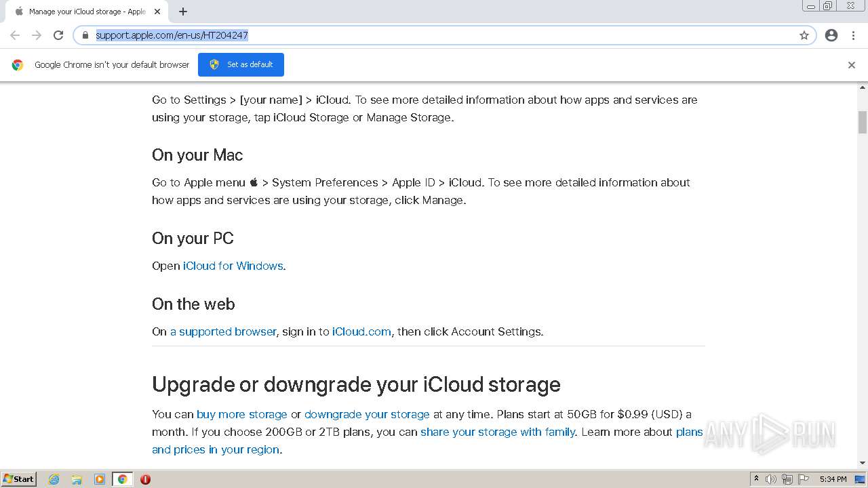Image resolution: width=868 pixels, height=488 pixels.
Task: Select the Chrome taskbar button
Action: 122,479
